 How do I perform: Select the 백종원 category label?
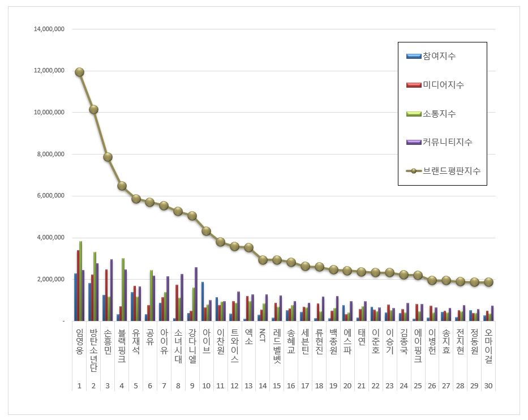click(334, 341)
